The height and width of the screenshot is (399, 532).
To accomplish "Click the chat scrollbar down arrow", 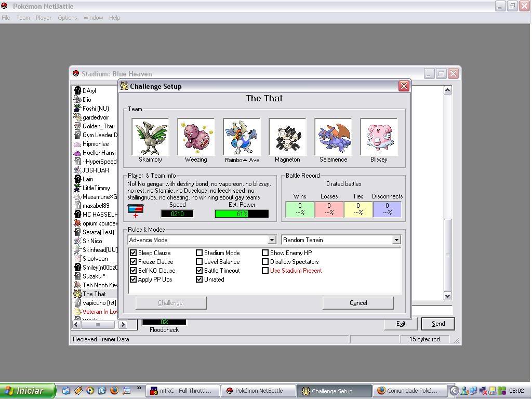I will point(447,296).
